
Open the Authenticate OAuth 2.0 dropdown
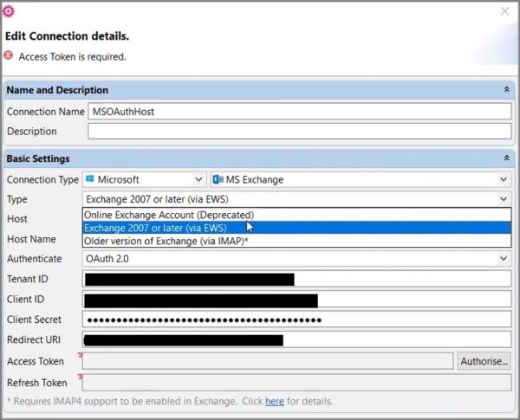[504, 258]
